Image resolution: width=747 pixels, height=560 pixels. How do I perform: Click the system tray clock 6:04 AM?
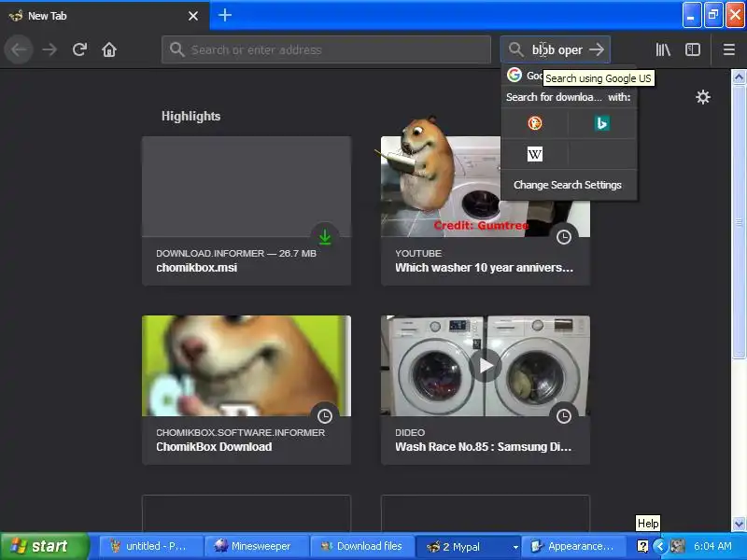712,546
